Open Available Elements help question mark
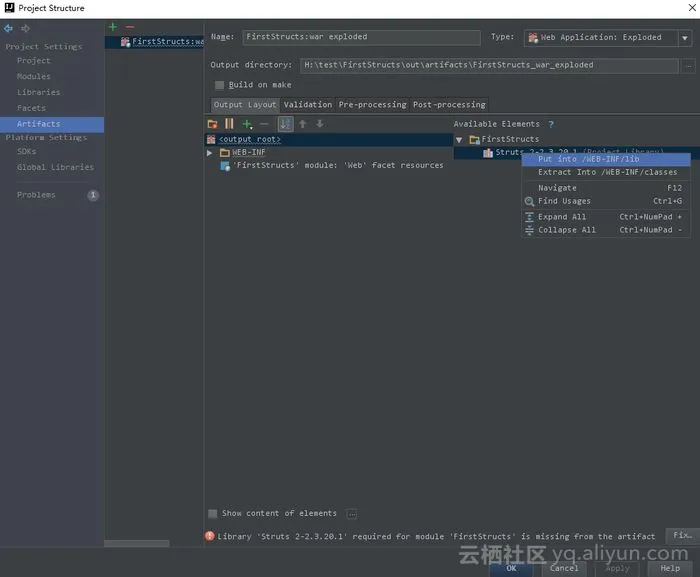The image size is (700, 577). (x=551, y=124)
